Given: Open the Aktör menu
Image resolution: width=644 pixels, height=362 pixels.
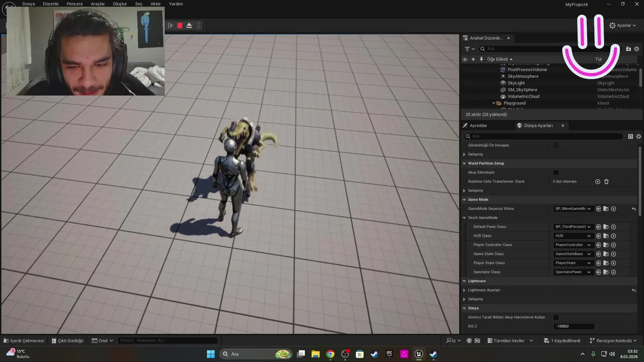Looking at the screenshot, I should (x=155, y=4).
